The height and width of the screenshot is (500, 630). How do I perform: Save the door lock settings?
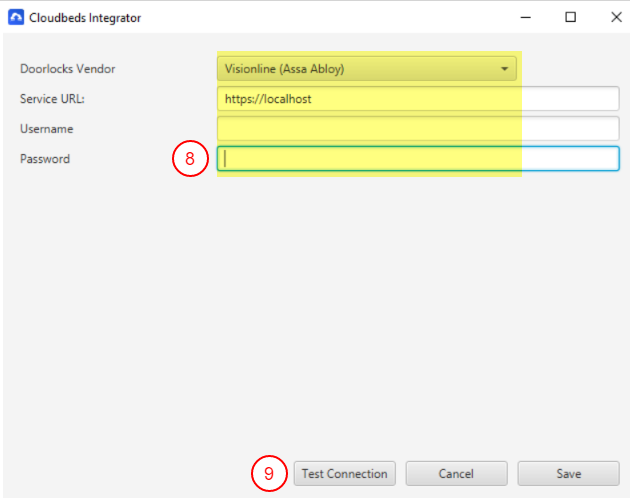click(x=568, y=473)
